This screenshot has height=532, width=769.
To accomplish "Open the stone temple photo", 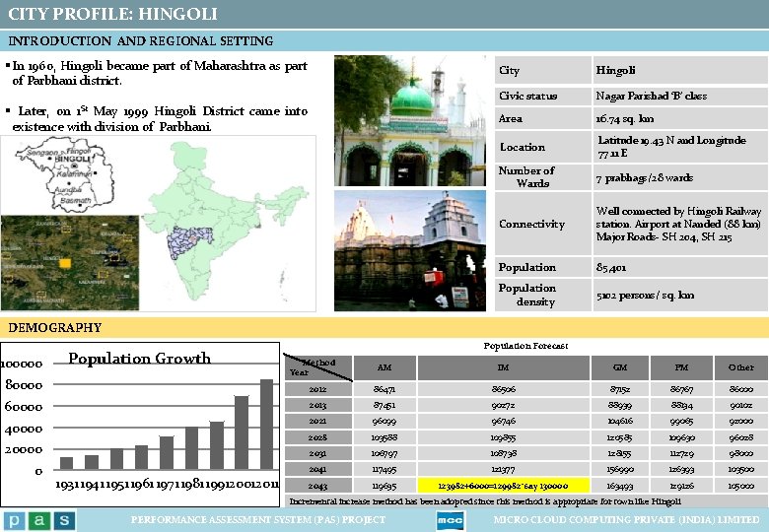I will tap(410, 251).
